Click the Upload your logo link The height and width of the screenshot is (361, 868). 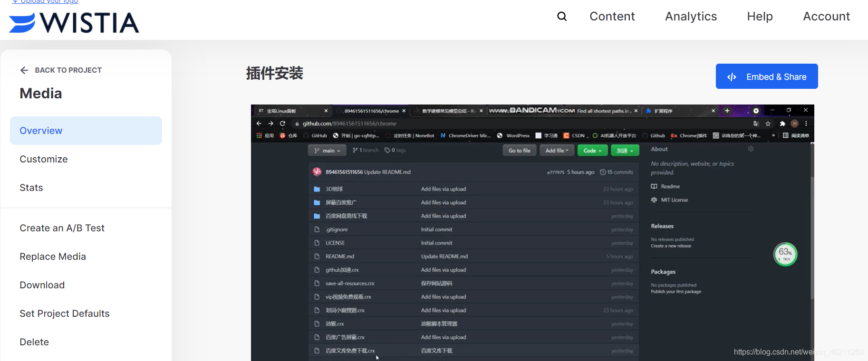tap(45, 1)
